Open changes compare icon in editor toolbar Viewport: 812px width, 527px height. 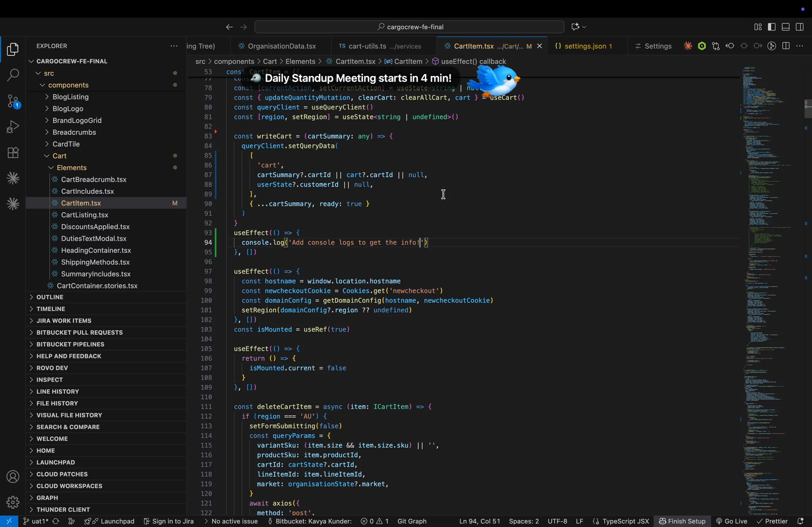(716, 46)
